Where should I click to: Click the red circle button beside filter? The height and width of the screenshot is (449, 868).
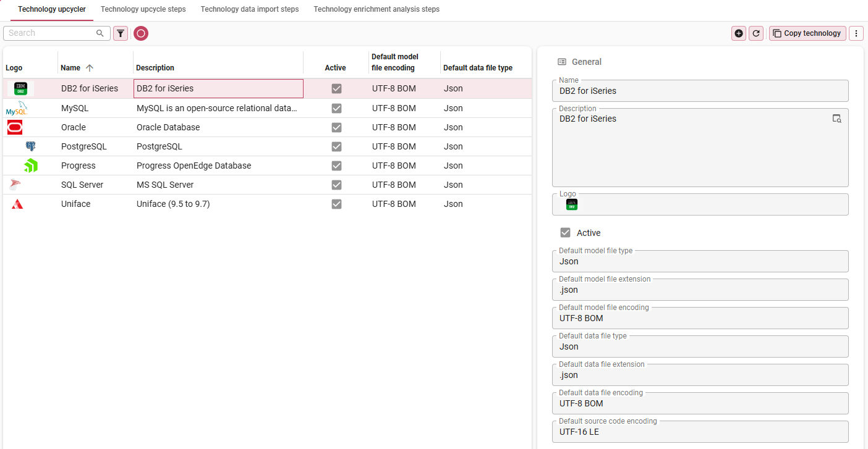click(141, 33)
